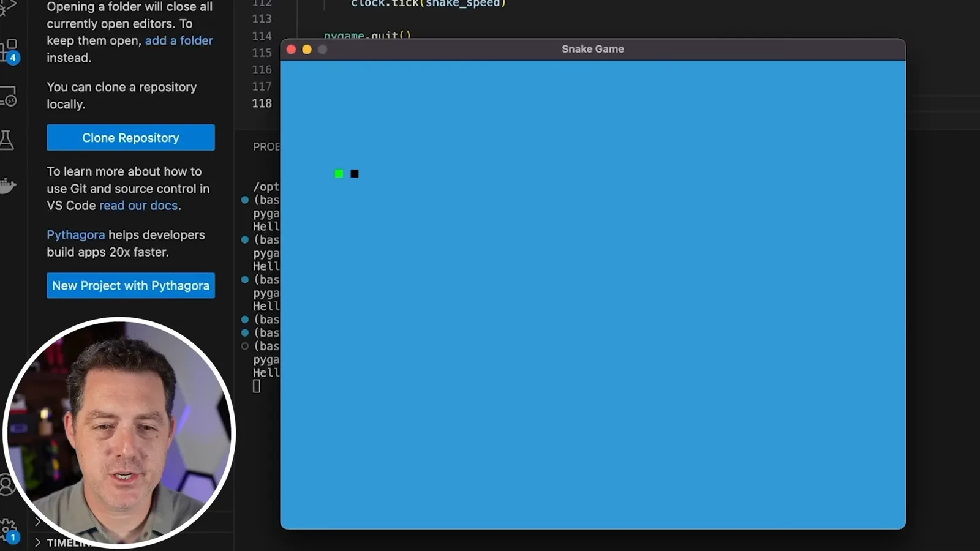Click the 'You can clone a repository locally' text

coord(121,96)
